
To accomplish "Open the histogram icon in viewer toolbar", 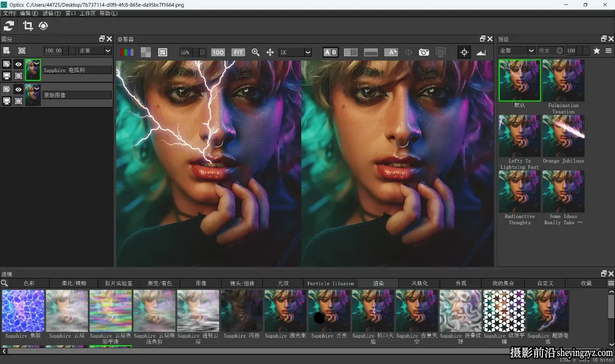I will (x=481, y=52).
